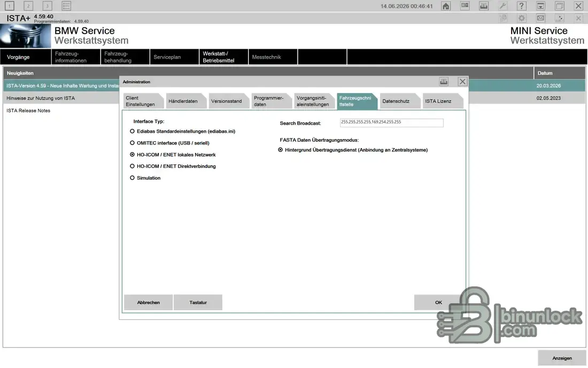The height and width of the screenshot is (368, 588).
Task: Confirm with the OK button
Action: (438, 302)
